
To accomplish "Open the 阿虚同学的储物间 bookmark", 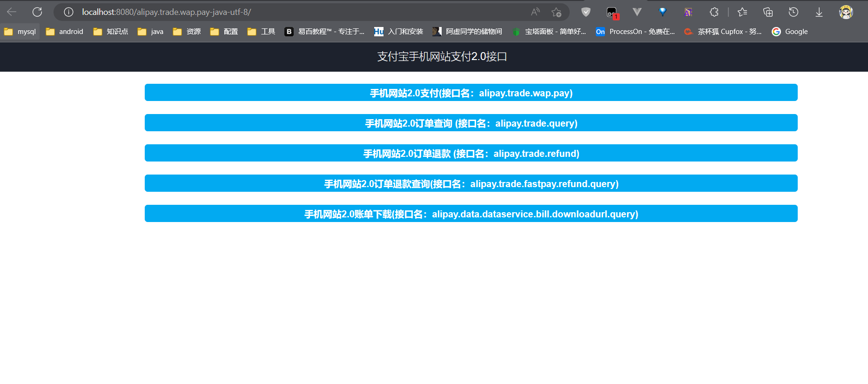I will tap(467, 32).
